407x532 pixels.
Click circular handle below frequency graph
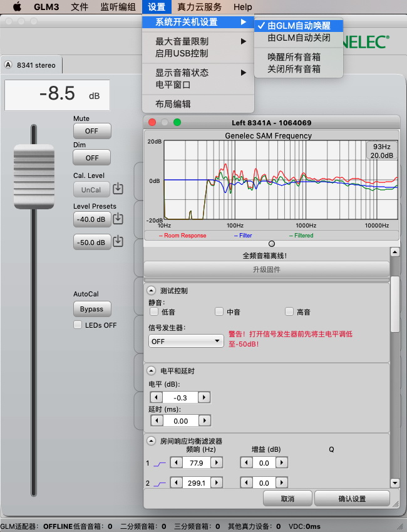click(x=271, y=244)
